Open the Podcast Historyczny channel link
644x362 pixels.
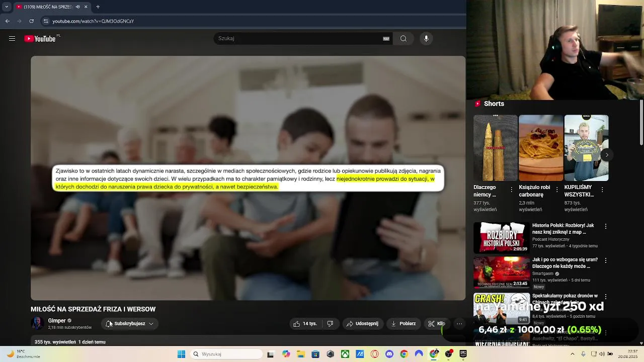551,239
